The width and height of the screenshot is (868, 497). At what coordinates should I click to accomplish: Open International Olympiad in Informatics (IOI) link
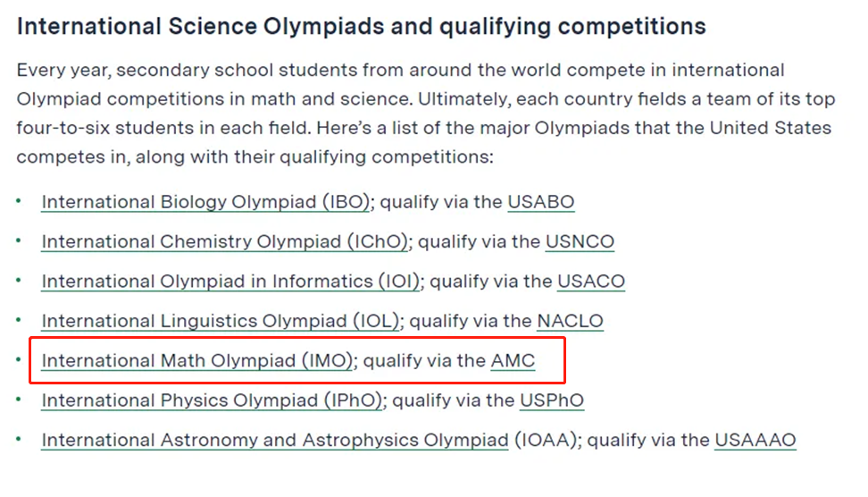pos(230,282)
